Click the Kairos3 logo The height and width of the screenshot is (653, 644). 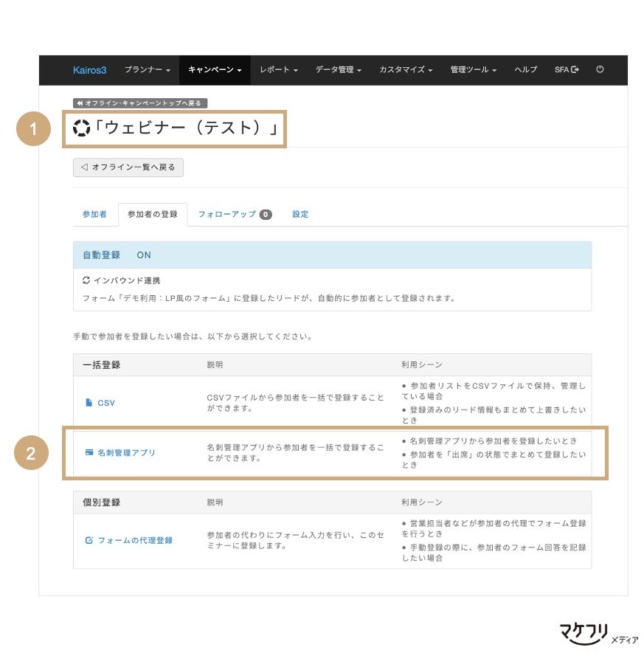click(x=89, y=70)
